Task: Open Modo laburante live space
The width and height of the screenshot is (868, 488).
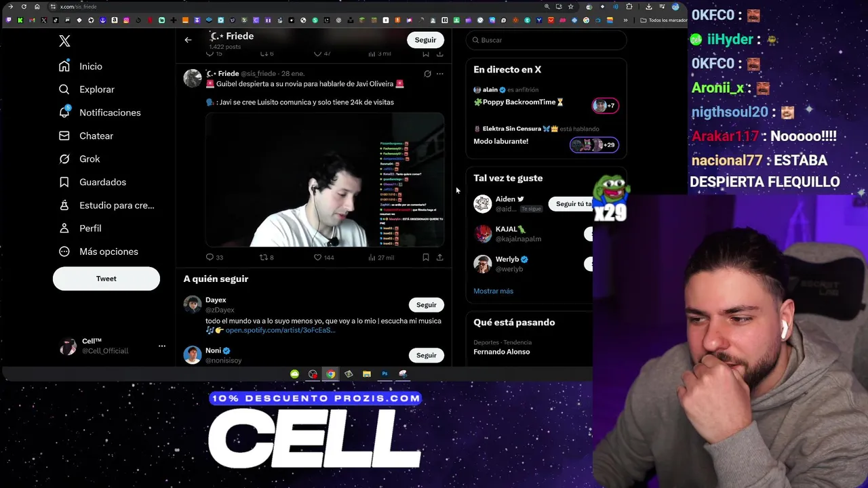Action: (x=500, y=141)
